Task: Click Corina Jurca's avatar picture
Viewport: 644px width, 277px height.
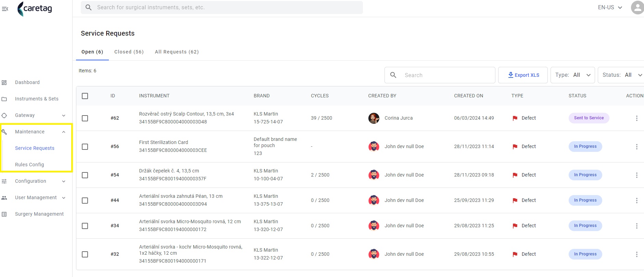Action: click(374, 118)
